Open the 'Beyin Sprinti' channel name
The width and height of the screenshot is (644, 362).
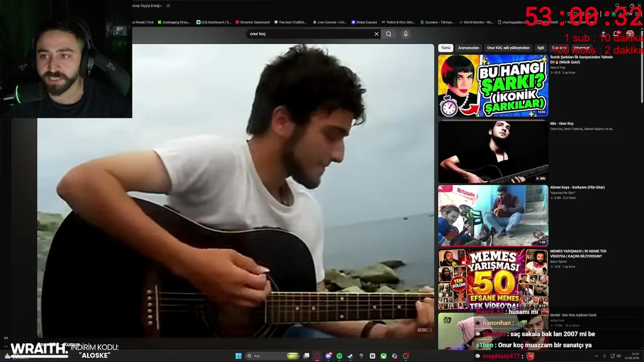tap(558, 261)
